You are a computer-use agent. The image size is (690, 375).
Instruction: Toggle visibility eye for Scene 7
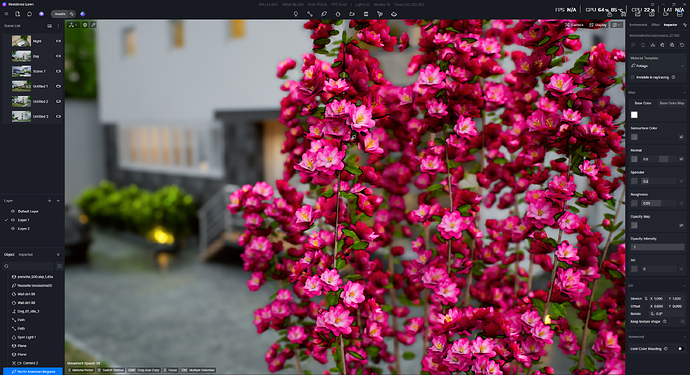58,71
